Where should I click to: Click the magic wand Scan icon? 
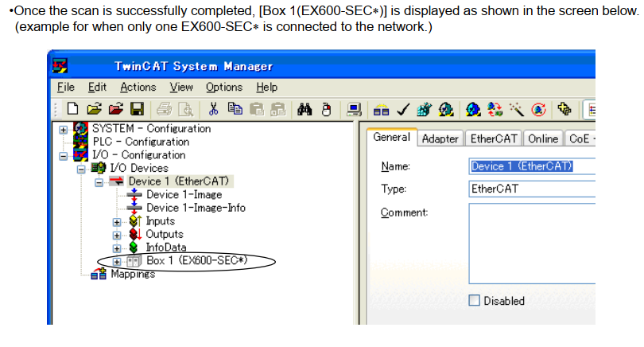[516, 110]
